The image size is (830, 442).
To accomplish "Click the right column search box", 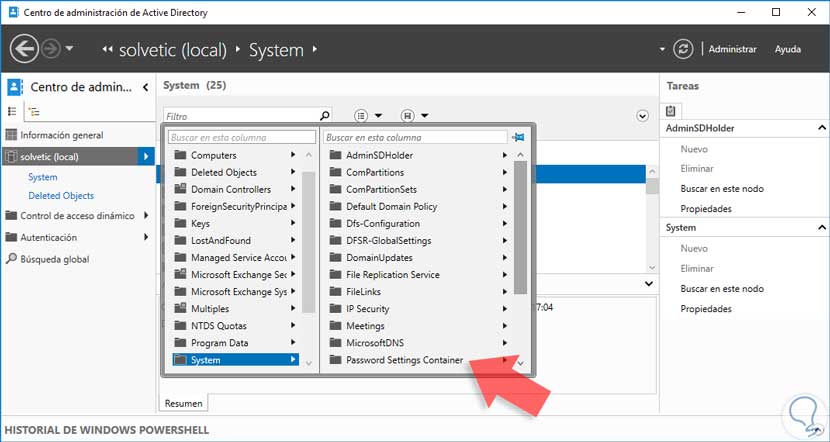I will tap(415, 137).
